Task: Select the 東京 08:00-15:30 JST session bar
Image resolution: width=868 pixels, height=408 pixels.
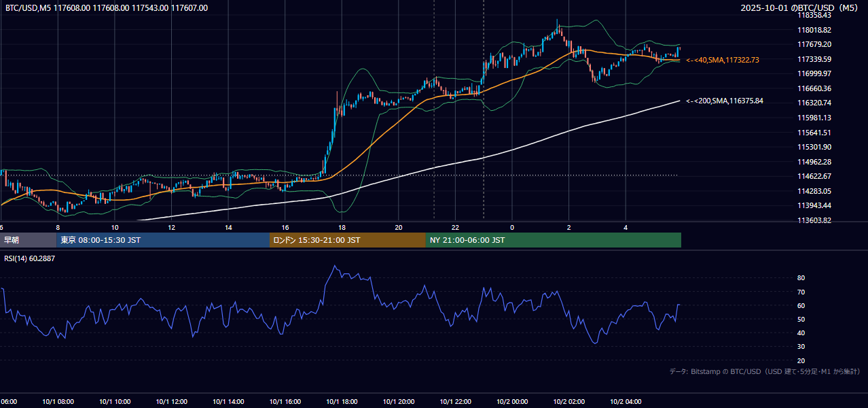Action: point(163,240)
